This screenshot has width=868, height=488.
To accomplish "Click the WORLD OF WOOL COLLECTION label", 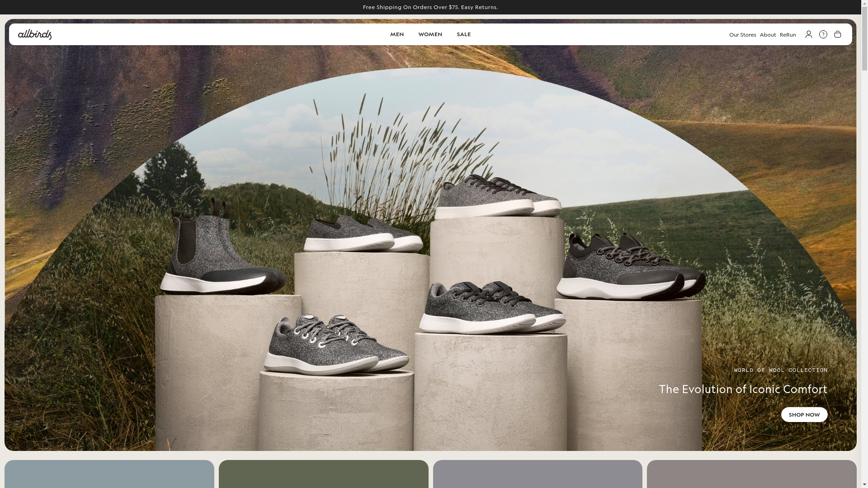I will (781, 370).
